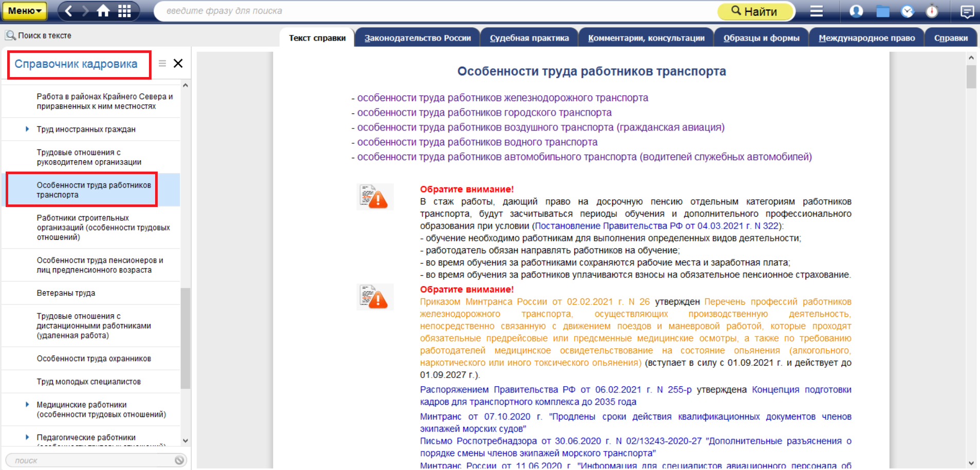Viewport: 980px width, 470px height.
Task: Focus the main search phrase field
Action: (437, 11)
